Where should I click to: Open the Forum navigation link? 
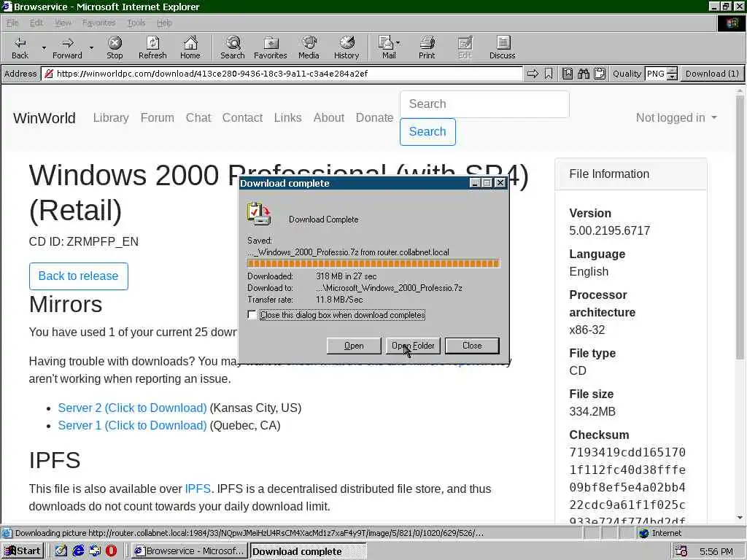point(158,117)
